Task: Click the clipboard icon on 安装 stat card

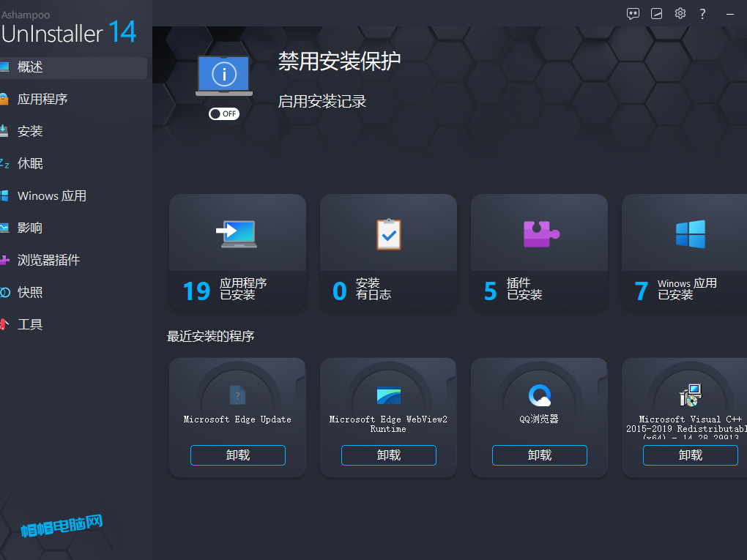Action: (x=388, y=233)
